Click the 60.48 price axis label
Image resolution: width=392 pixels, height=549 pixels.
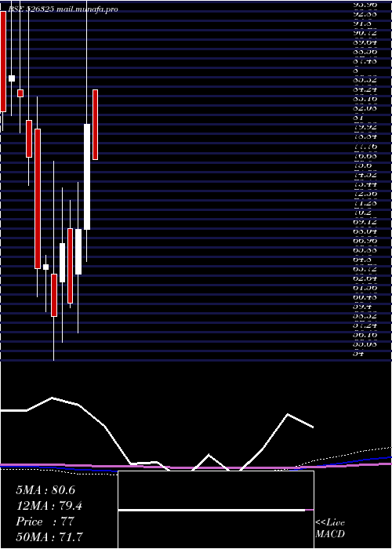(365, 297)
